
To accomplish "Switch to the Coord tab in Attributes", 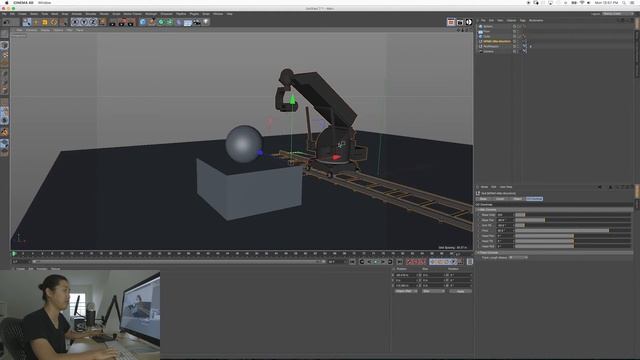I will (500, 199).
